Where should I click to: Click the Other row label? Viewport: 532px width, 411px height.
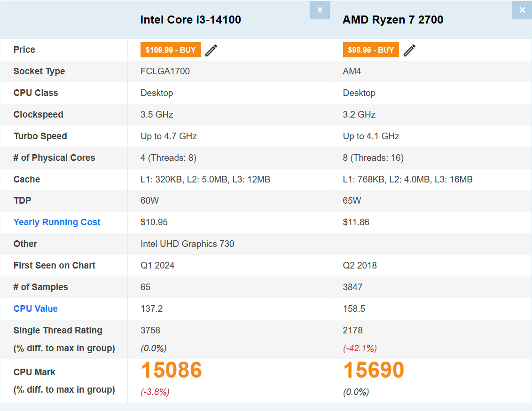point(25,244)
